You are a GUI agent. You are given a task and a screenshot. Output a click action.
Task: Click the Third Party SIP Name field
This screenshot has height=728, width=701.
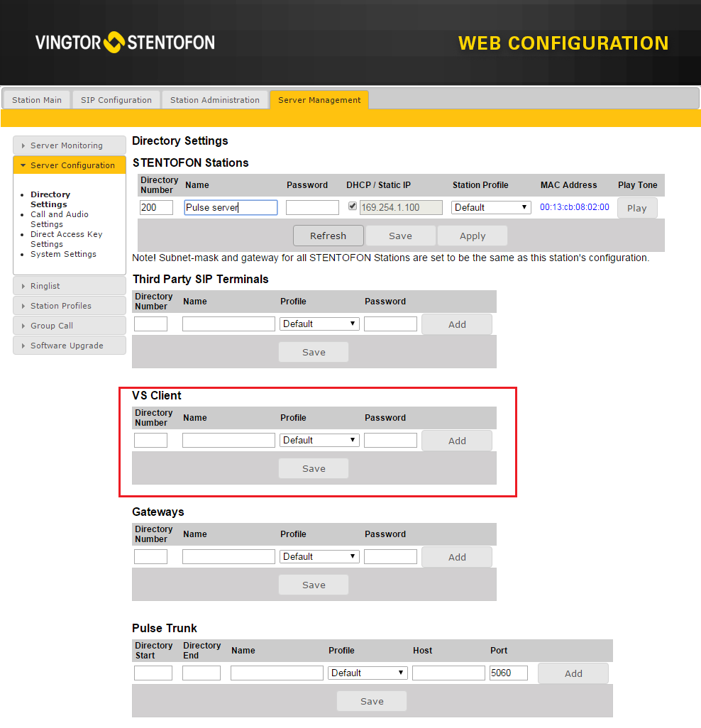(228, 324)
